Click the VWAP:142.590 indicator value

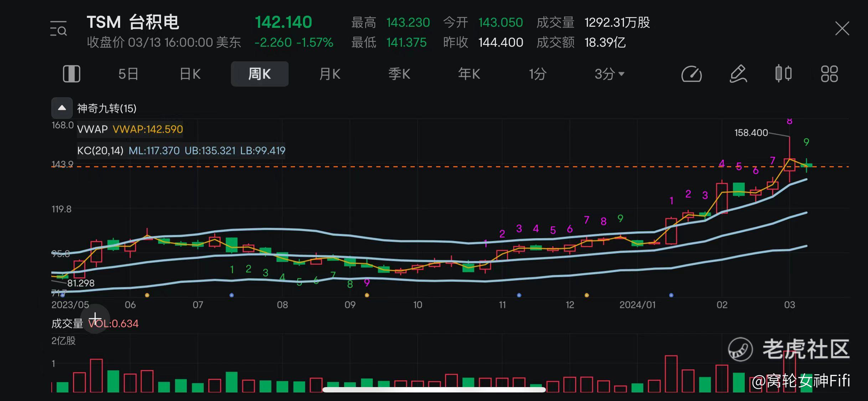tap(148, 129)
